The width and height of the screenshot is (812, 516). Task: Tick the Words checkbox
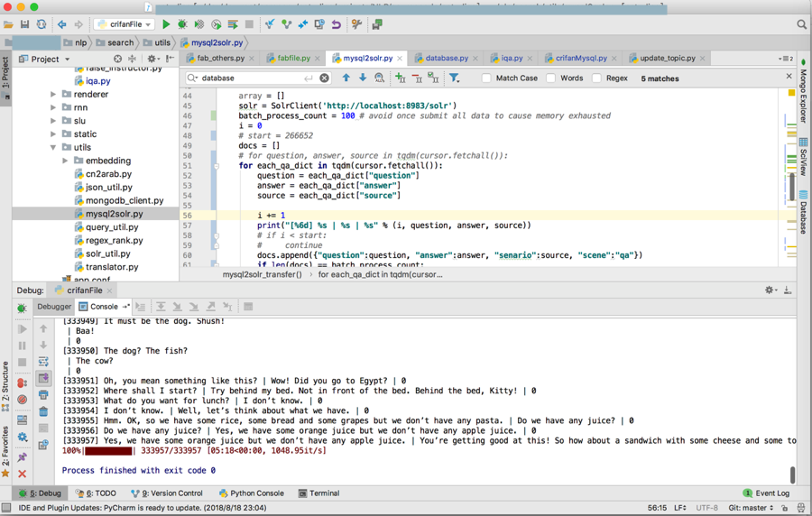(x=550, y=78)
